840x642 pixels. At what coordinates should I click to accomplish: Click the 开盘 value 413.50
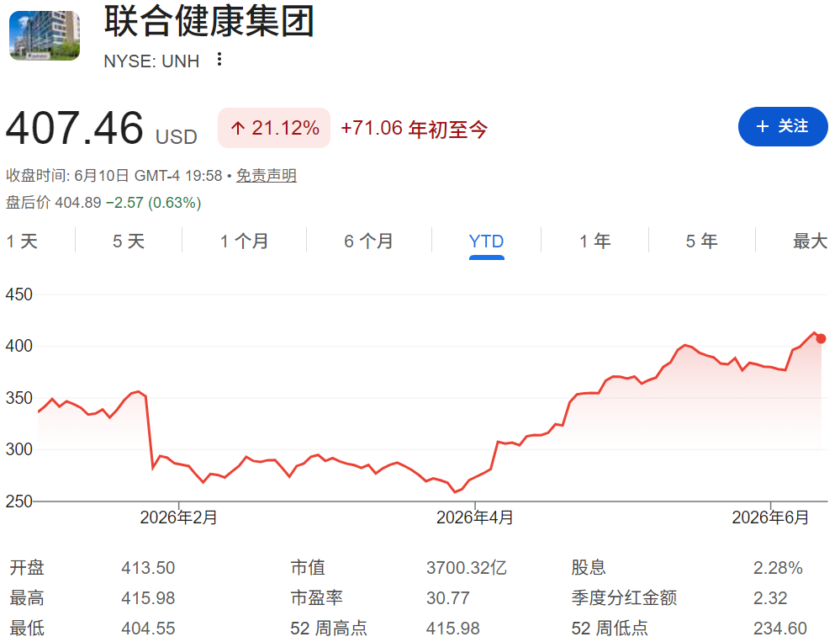tap(148, 567)
